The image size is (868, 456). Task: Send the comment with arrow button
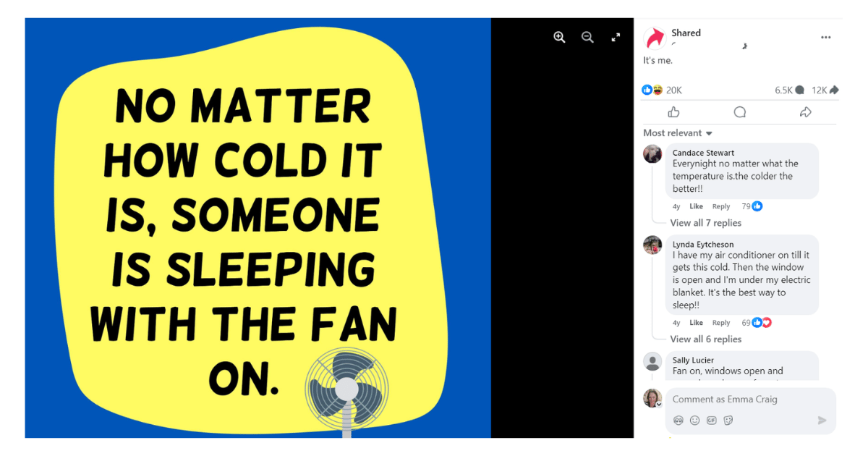(822, 421)
